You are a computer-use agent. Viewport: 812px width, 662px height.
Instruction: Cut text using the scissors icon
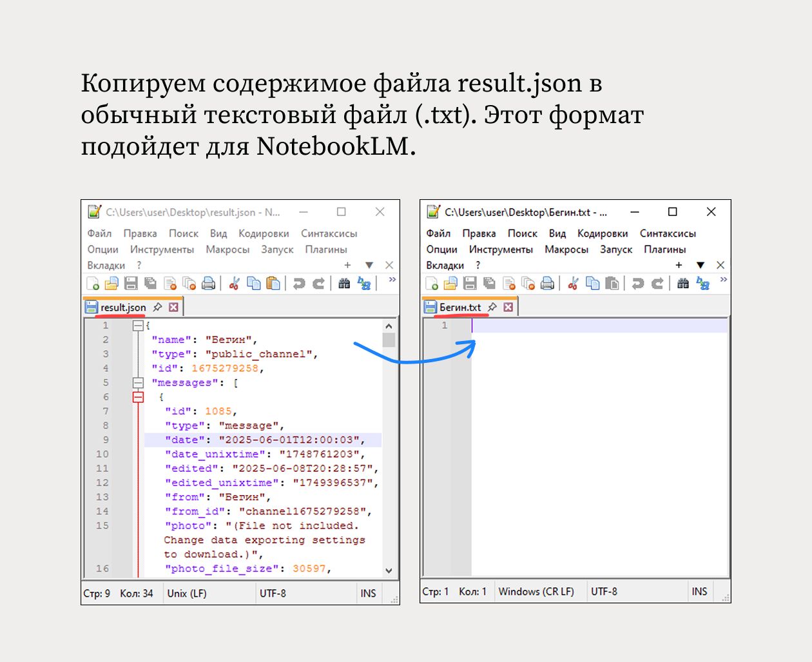tap(234, 282)
